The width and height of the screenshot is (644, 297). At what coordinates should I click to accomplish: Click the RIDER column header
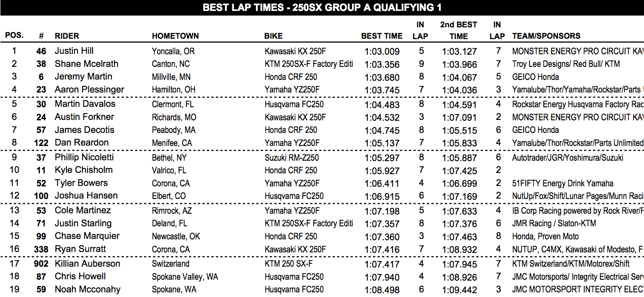pos(67,36)
